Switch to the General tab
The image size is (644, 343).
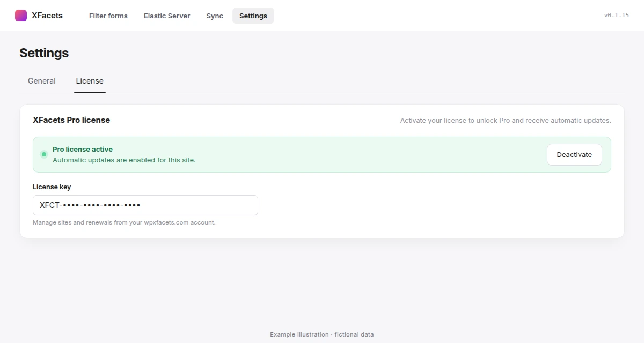coord(42,81)
